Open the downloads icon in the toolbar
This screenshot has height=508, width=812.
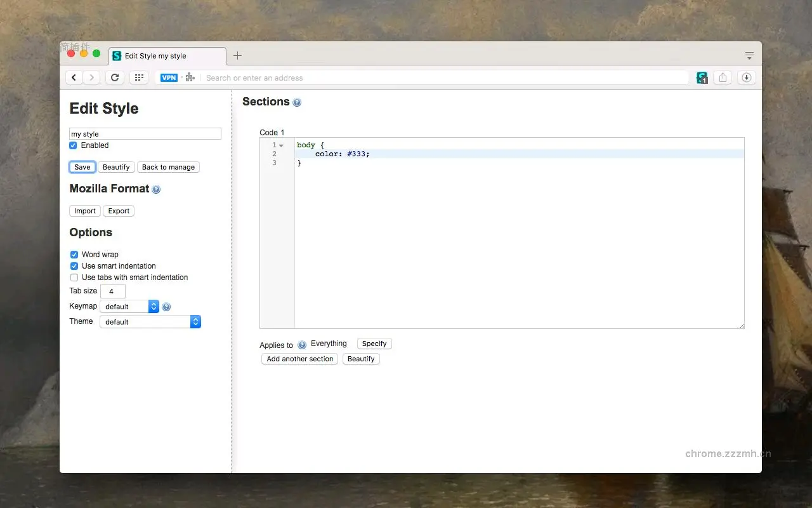click(746, 77)
